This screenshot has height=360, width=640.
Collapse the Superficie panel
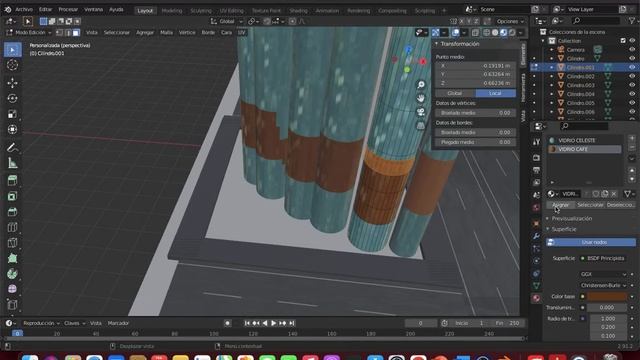pos(564,229)
